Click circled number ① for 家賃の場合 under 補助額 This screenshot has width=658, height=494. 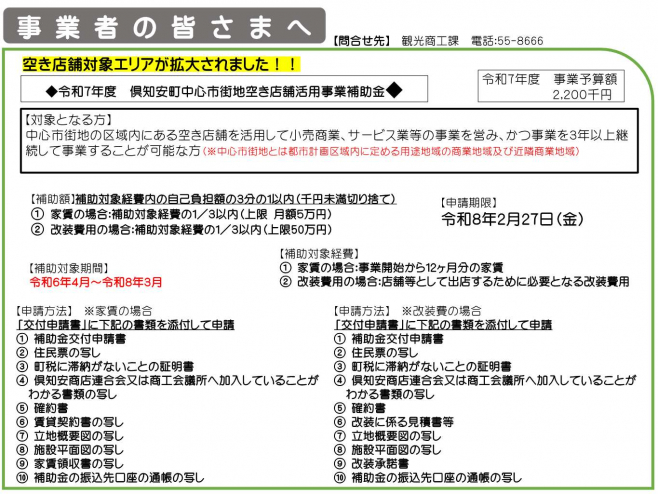[37, 213]
